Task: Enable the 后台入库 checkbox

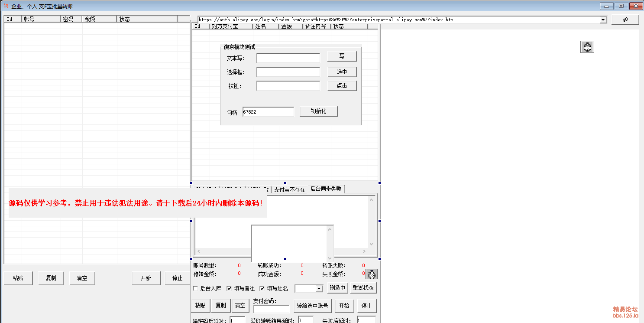Action: tap(195, 288)
